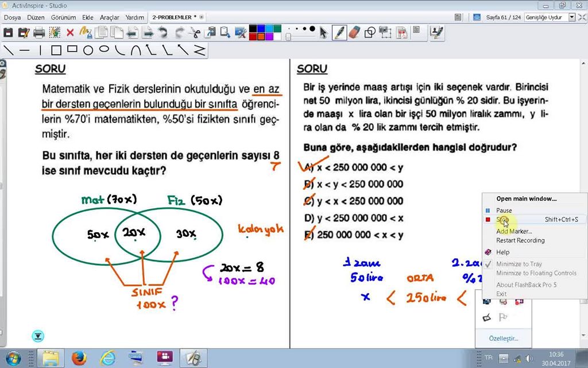Click the round page menu button at bottom left
Image resolution: width=588 pixels, height=368 pixels.
[38, 336]
